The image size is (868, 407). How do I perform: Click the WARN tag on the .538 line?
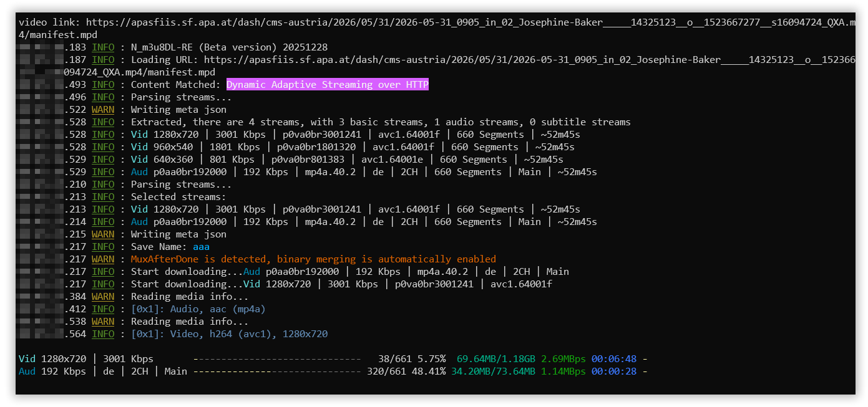103,322
